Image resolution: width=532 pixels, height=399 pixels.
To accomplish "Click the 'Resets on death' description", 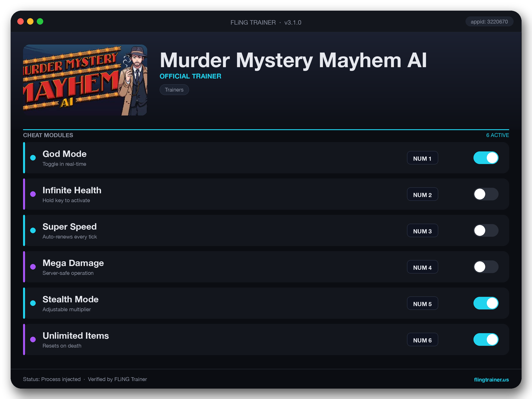I will tap(62, 346).
